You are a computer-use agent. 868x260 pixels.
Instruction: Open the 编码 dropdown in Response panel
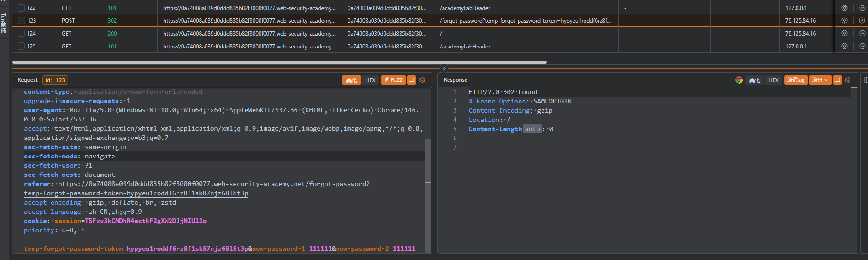tap(820, 80)
